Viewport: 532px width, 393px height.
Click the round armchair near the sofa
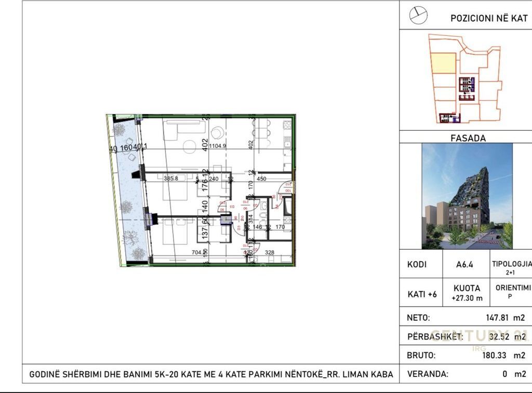point(217,132)
